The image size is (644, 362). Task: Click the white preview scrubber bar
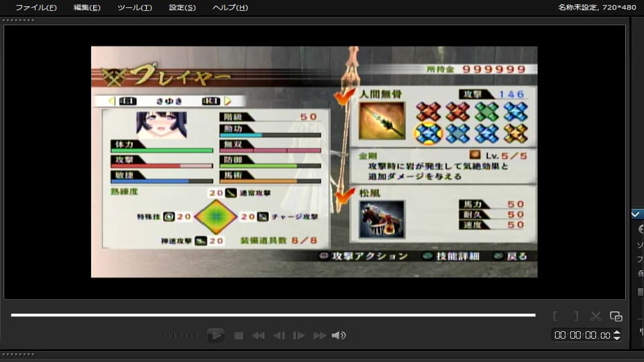click(273, 315)
